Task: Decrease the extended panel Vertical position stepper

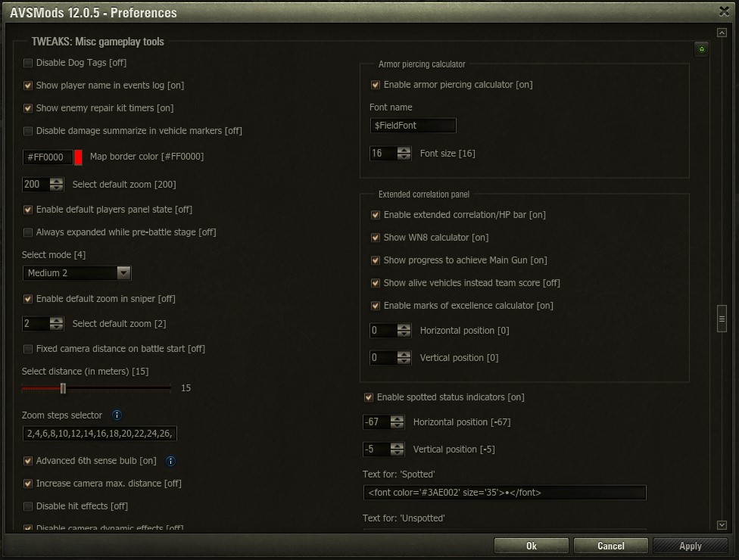Action: click(404, 361)
